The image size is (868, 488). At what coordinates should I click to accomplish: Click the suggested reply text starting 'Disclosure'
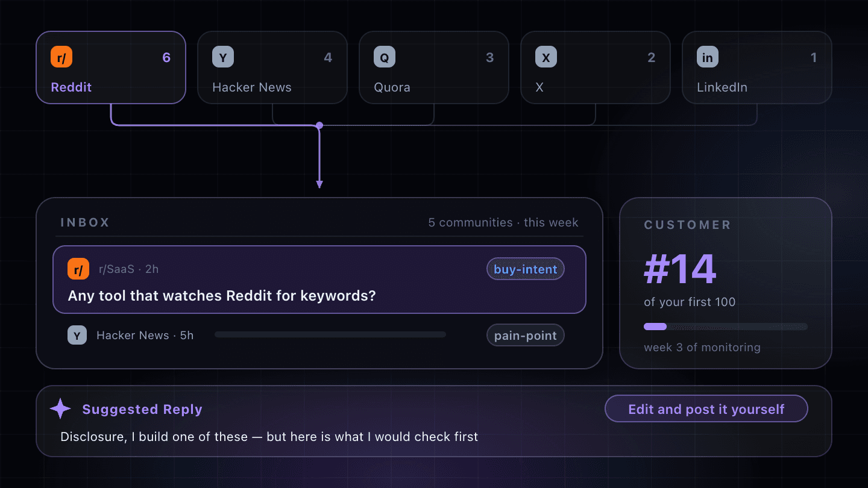269,436
